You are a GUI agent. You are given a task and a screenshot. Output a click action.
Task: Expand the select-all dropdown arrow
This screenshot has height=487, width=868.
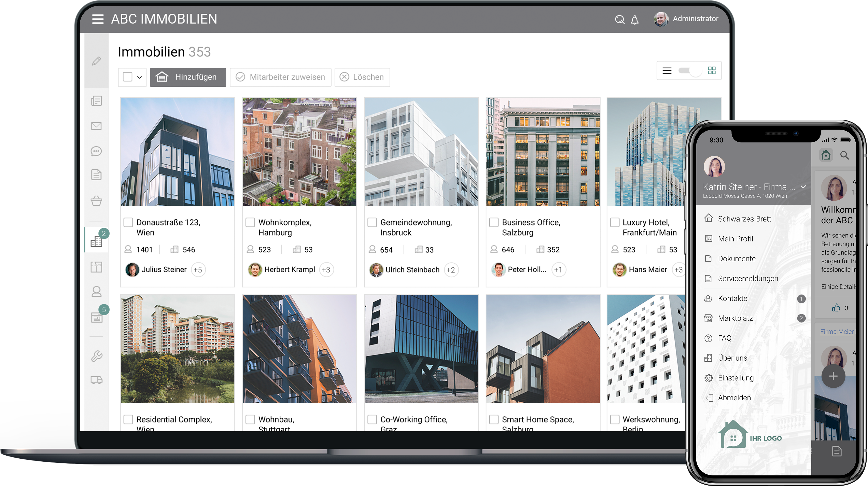tap(140, 77)
